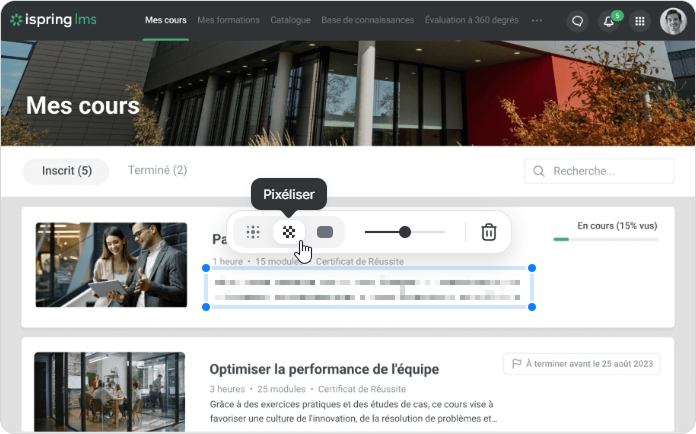Select the Pixéliser (pixelate) tool
696x434 pixels.
[x=289, y=232]
